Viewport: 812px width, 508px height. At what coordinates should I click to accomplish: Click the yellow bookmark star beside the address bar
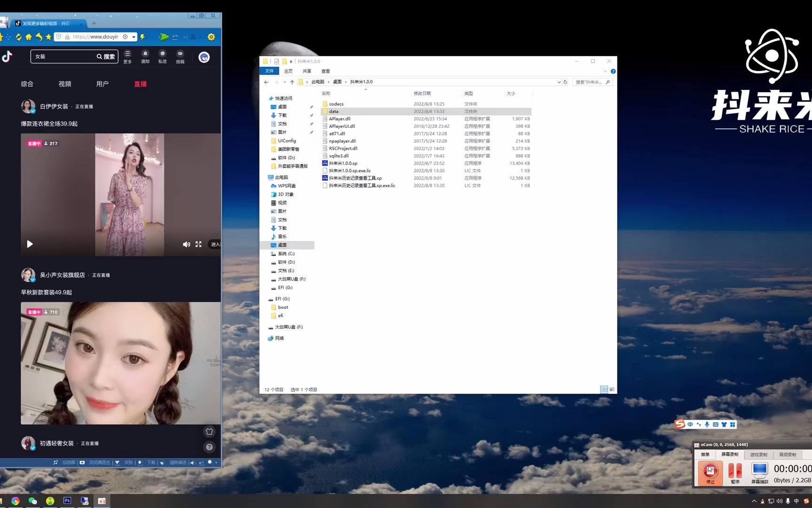pyautogui.click(x=48, y=37)
